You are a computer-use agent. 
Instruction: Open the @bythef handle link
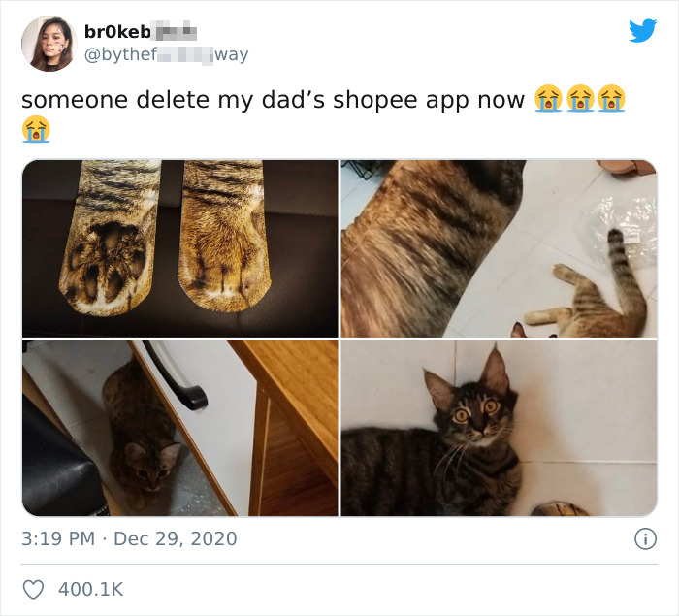[x=166, y=54]
